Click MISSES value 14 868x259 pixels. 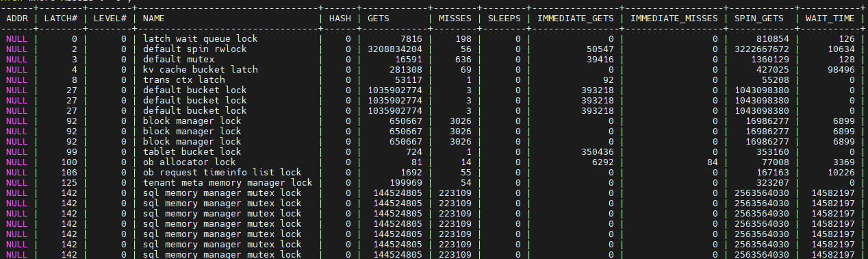pyautogui.click(x=466, y=162)
